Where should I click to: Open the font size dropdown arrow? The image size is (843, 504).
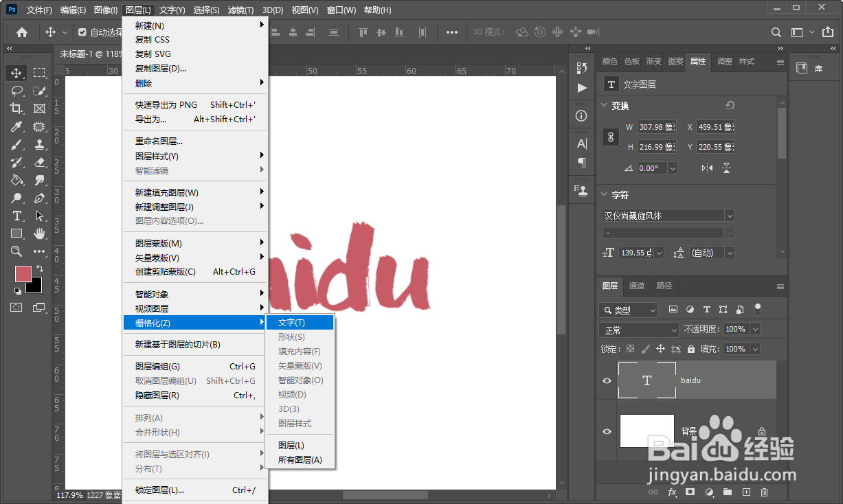660,253
